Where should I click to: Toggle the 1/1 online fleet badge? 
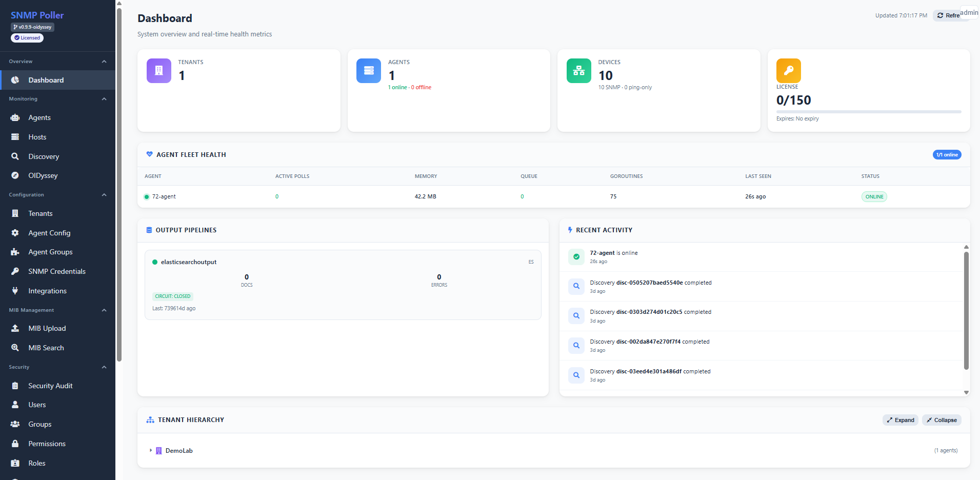coord(947,154)
